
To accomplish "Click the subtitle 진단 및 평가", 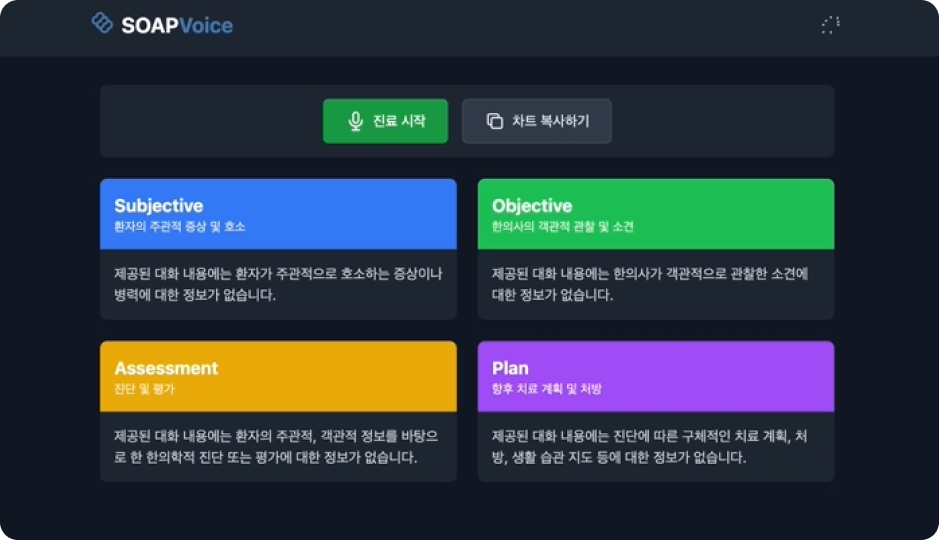I will pos(144,389).
